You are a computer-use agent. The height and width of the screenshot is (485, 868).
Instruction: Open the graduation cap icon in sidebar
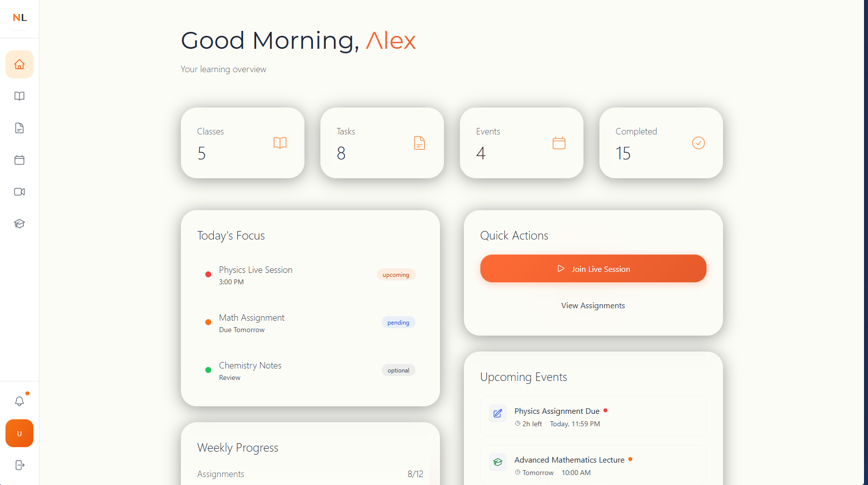(19, 224)
